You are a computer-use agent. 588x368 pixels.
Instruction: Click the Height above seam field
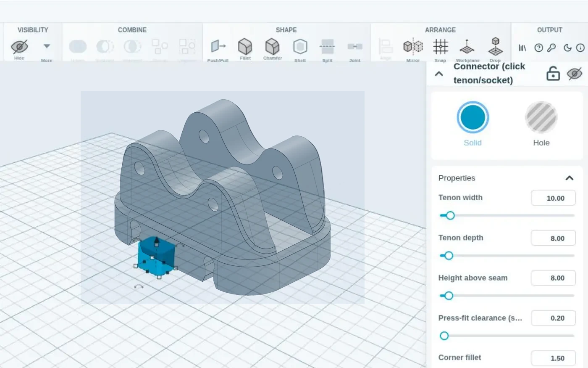[553, 278]
